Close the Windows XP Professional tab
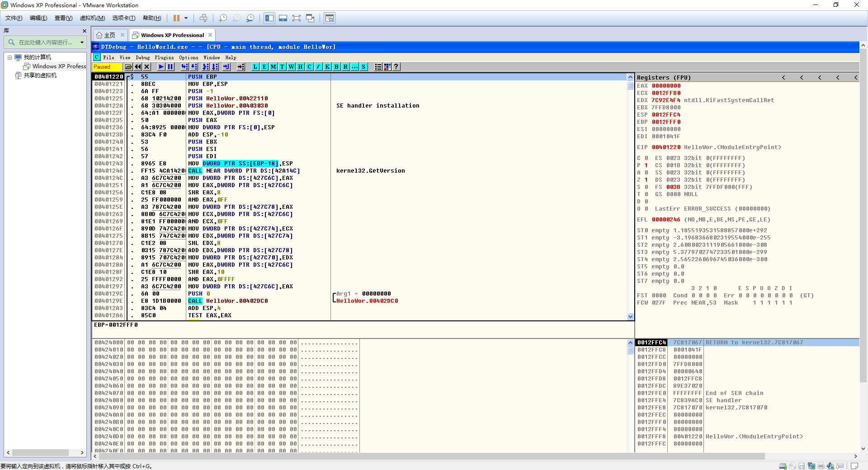868x470 pixels. [210, 35]
